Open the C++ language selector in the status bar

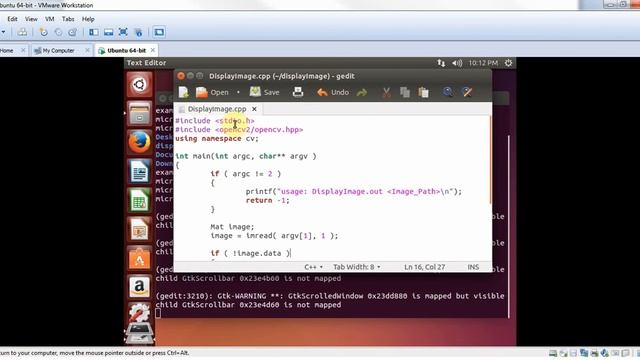tap(313, 267)
